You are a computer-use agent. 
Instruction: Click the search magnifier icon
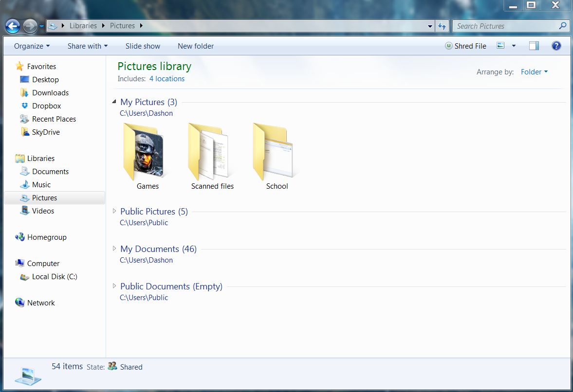(x=563, y=25)
